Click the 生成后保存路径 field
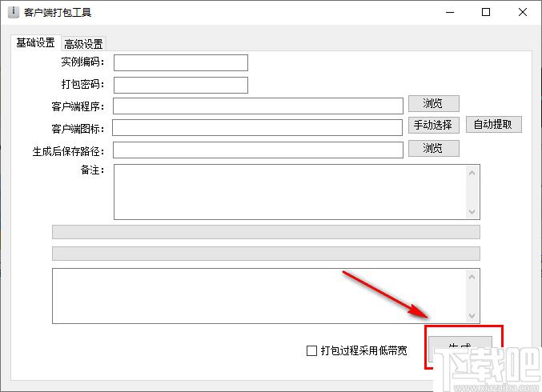The image size is (542, 392). click(258, 150)
